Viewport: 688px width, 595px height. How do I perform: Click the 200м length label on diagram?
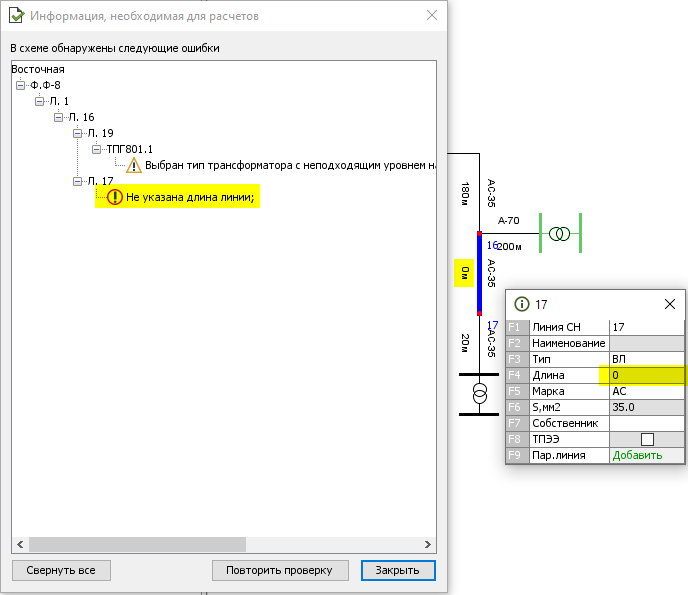pos(509,247)
